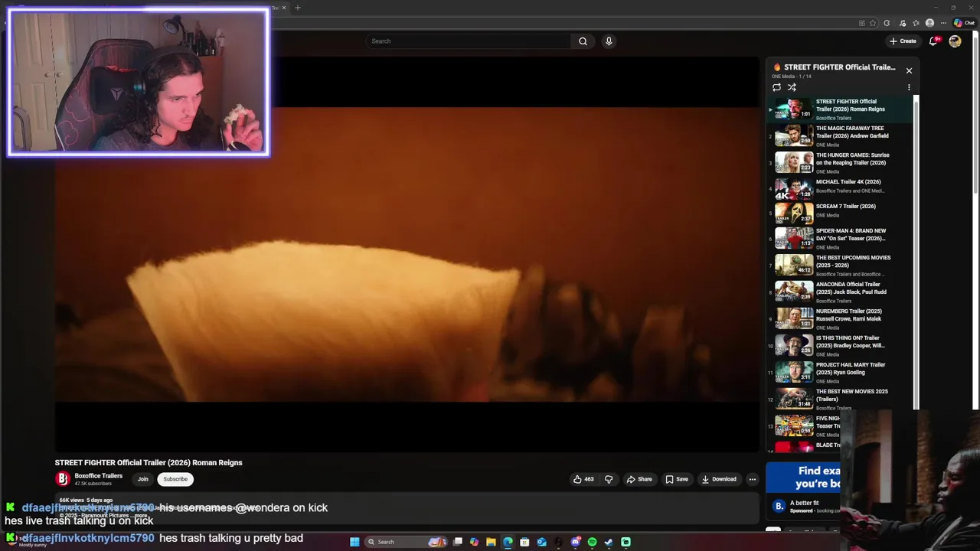The image size is (980, 551).
Task: Select MICHAEL Trailer 4K (2026) playlist item
Action: pos(841,190)
